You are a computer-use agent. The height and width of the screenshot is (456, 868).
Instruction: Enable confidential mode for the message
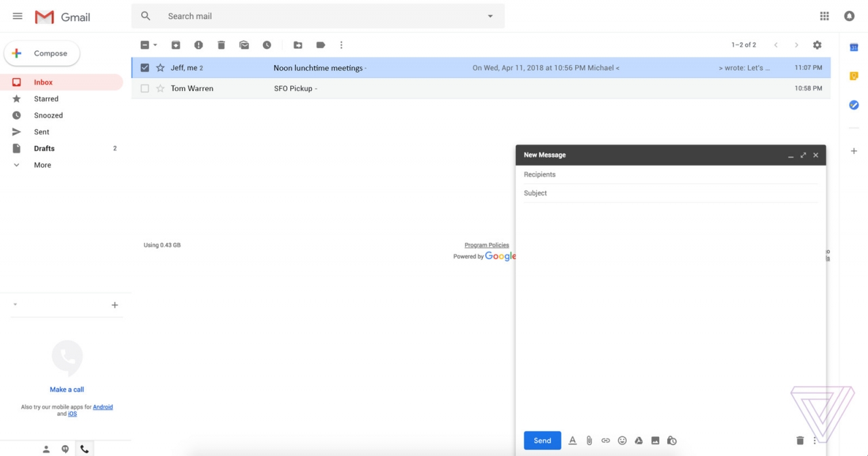tap(671, 440)
